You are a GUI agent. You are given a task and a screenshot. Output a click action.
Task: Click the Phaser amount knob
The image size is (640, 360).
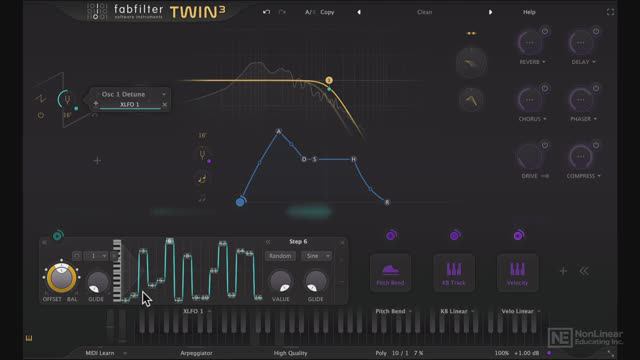pos(580,100)
